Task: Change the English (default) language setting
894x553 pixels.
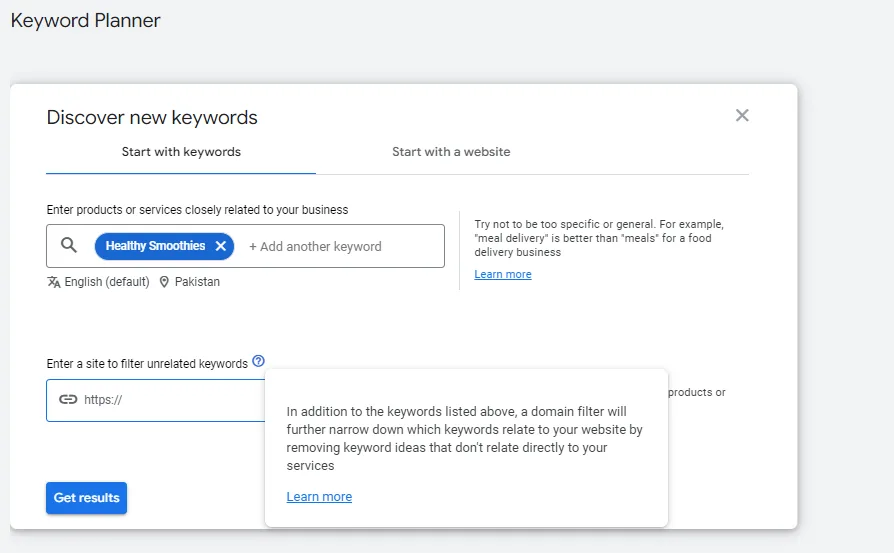Action: 107,282
